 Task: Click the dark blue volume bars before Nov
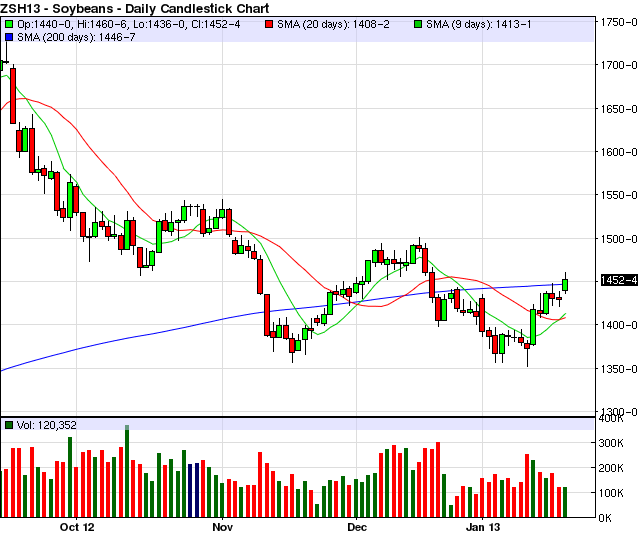click(x=194, y=490)
